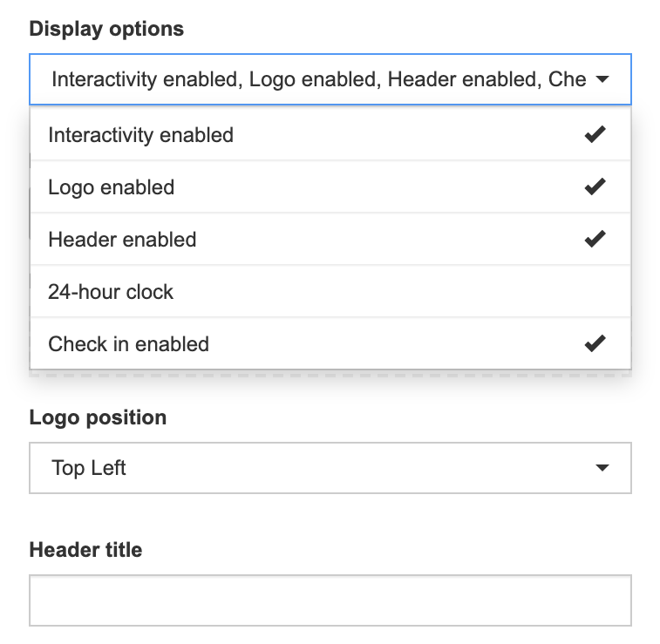Deselect the Interactivity enabled option

(330, 134)
